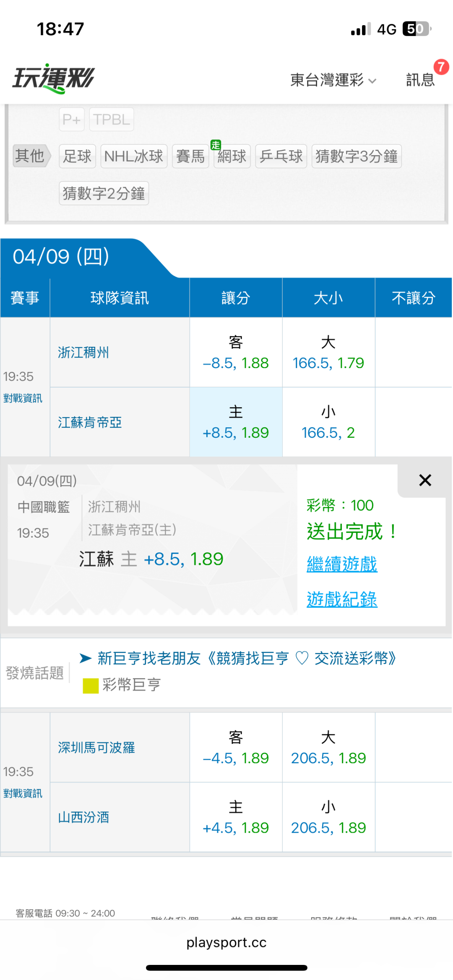Tap the 玩運彩 logo
This screenshot has width=453, height=980.
click(x=54, y=78)
